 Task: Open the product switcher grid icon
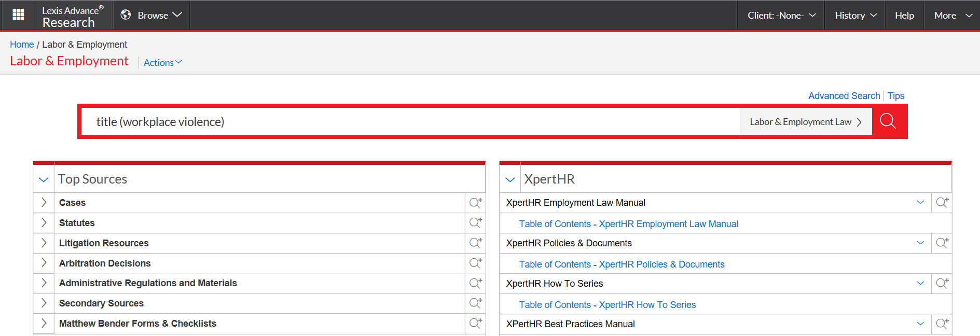pyautogui.click(x=18, y=15)
